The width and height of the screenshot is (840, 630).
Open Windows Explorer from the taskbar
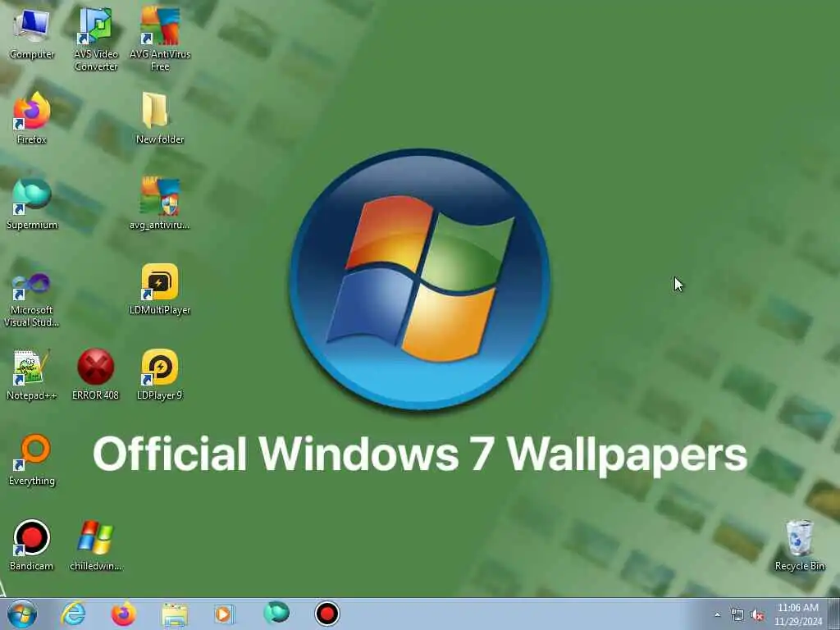pyautogui.click(x=175, y=614)
